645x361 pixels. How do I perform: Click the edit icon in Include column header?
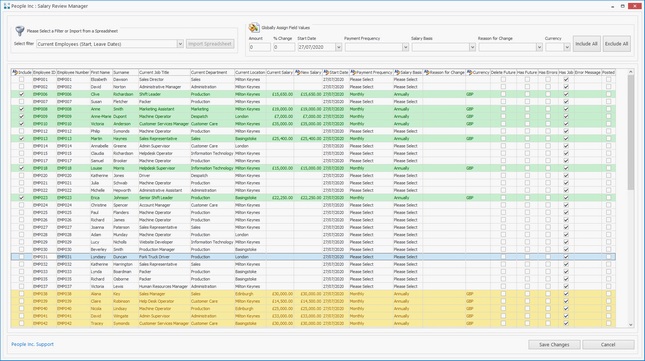(x=15, y=72)
